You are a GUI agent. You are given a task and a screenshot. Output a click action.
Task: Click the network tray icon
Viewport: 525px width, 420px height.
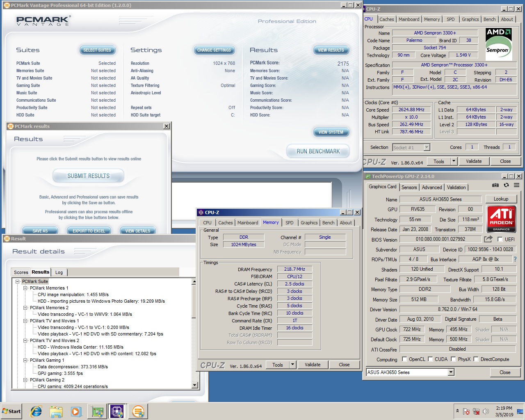click(x=476, y=411)
